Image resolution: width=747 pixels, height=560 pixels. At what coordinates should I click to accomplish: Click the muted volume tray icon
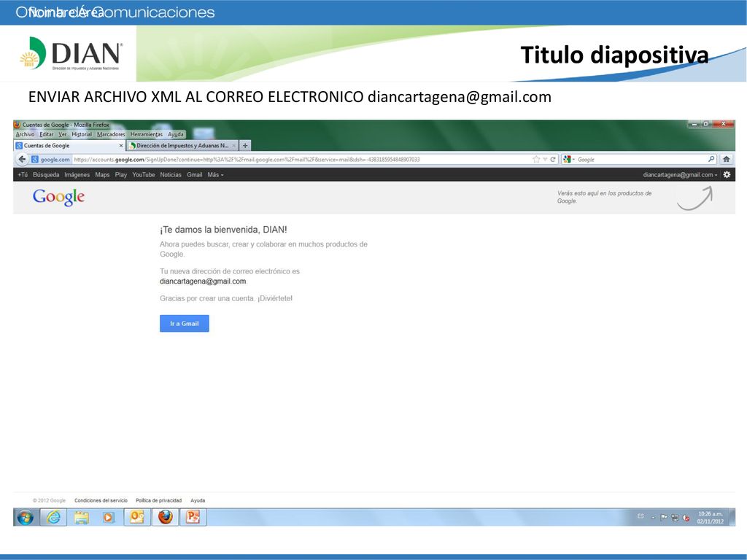(686, 518)
